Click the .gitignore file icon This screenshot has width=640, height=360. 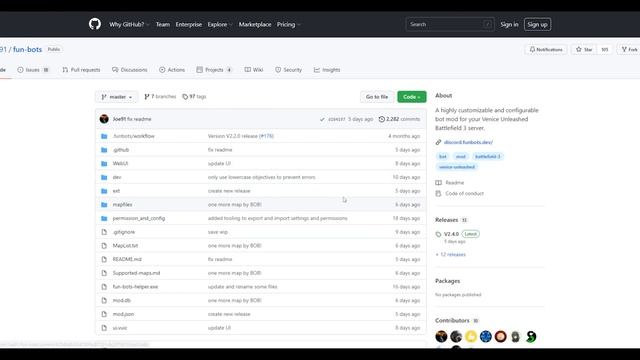(x=104, y=232)
